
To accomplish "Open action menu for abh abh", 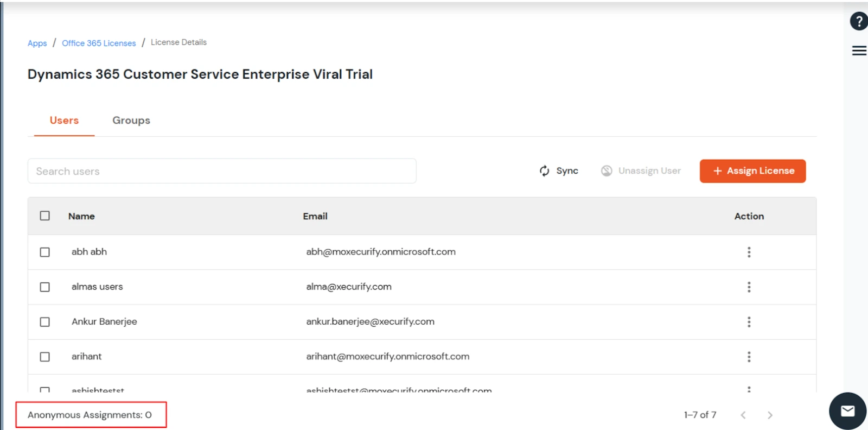I will pyautogui.click(x=749, y=252).
